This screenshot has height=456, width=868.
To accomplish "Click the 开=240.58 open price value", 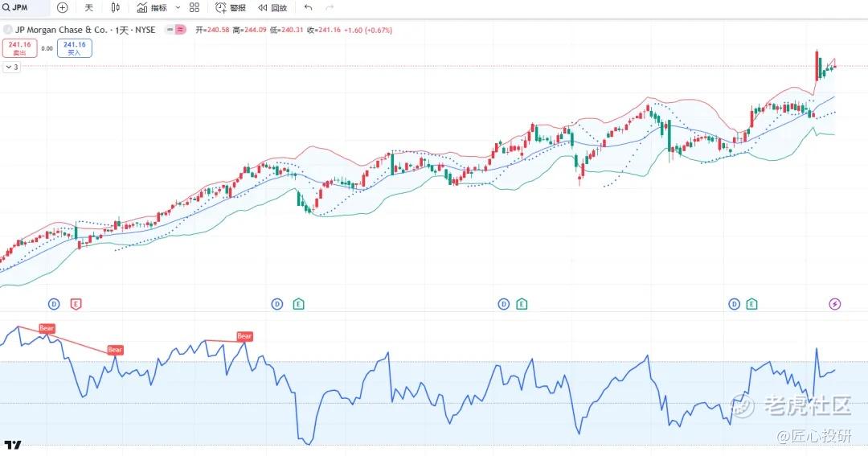I will 212,30.
